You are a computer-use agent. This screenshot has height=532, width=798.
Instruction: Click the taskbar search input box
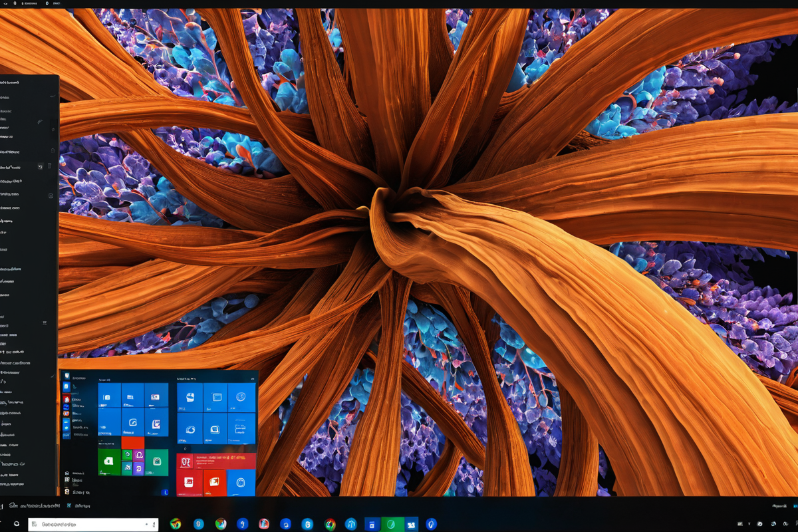[x=93, y=524]
